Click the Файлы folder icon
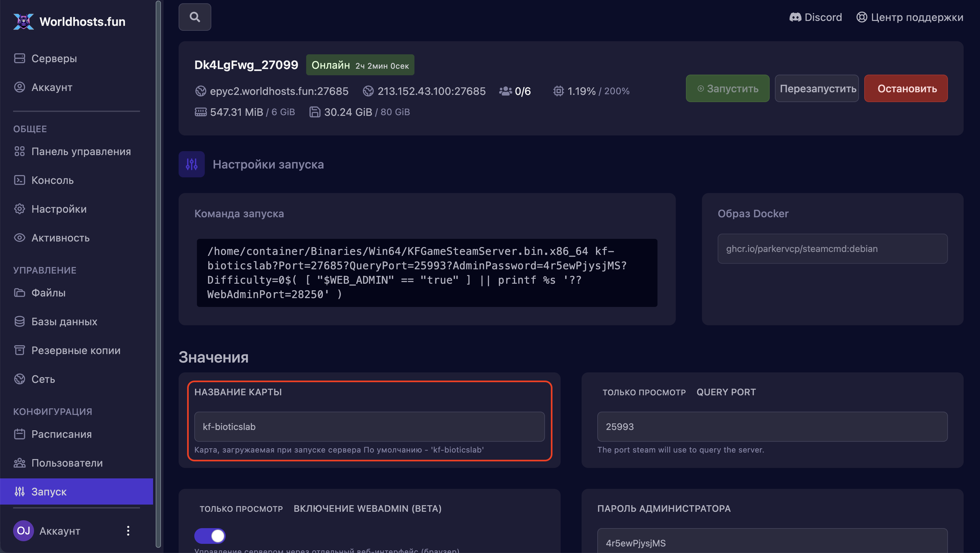Viewport: 980px width, 553px height. coord(19,293)
